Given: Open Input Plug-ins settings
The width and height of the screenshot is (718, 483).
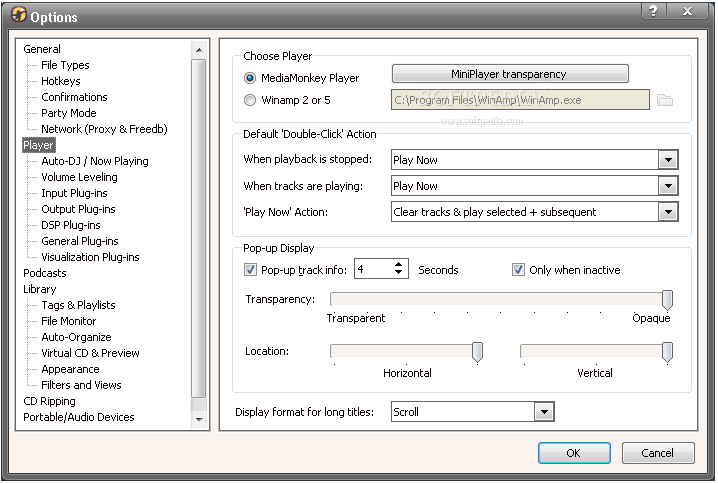Looking at the screenshot, I should click(74, 193).
